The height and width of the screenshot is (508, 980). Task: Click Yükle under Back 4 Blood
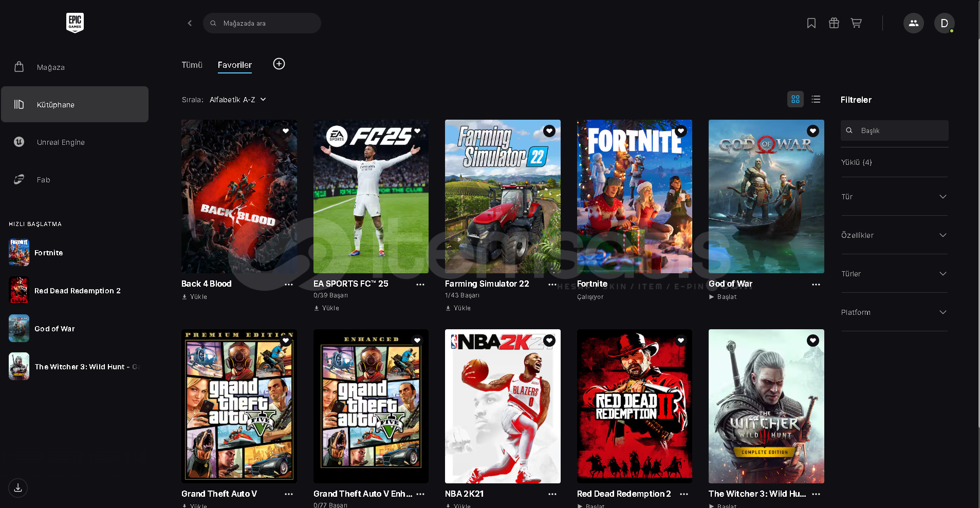click(195, 297)
